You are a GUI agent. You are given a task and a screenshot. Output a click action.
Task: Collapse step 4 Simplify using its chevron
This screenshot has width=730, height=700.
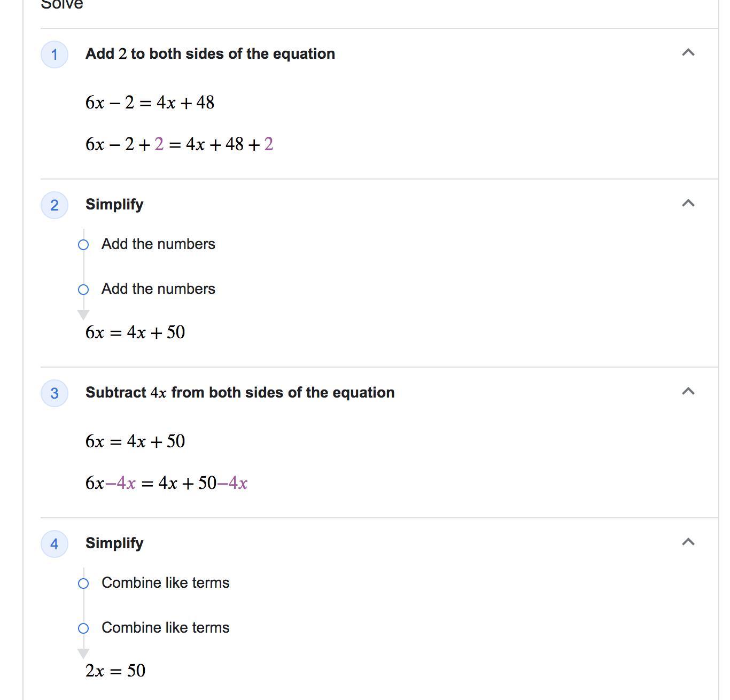pyautogui.click(x=688, y=542)
